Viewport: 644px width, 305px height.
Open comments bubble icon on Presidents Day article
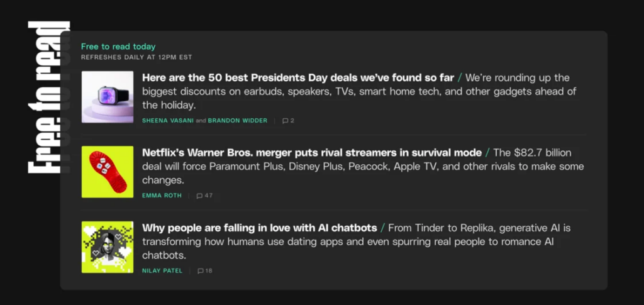pos(285,121)
